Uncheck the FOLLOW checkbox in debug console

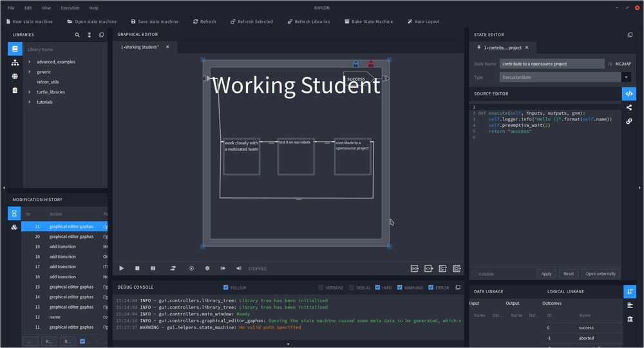click(x=225, y=287)
